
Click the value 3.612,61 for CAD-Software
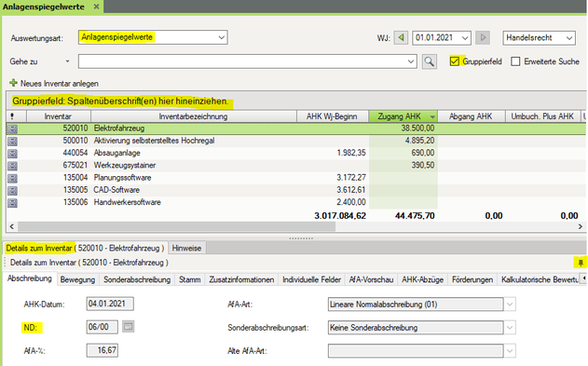[350, 190]
